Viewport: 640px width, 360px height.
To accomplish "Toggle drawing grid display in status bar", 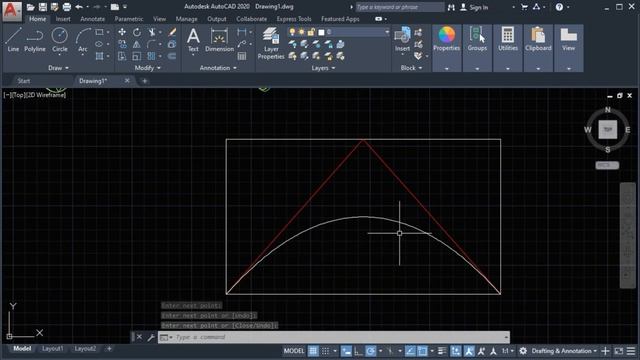I will (313, 351).
